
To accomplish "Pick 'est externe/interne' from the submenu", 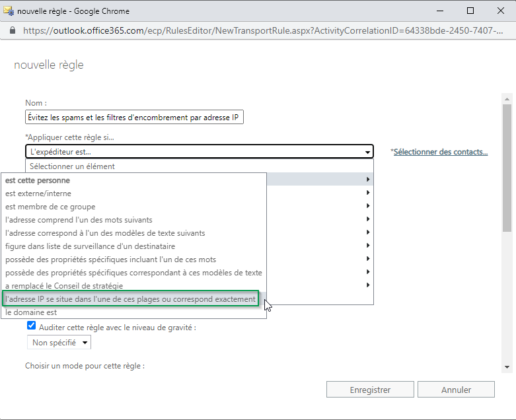I will coord(38,193).
